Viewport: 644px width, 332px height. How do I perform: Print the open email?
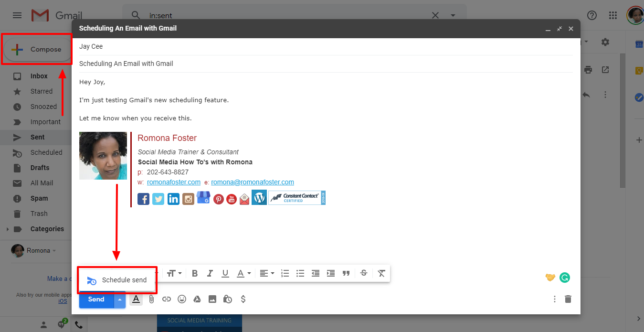tap(588, 70)
